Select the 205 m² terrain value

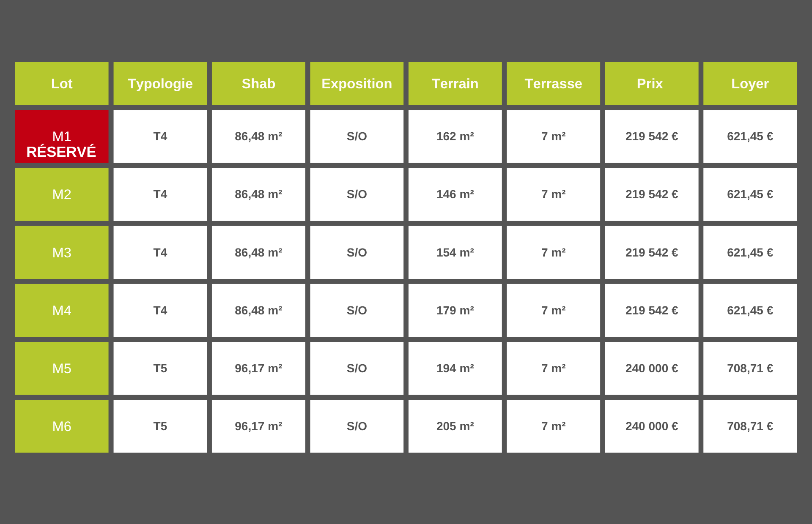tap(455, 426)
